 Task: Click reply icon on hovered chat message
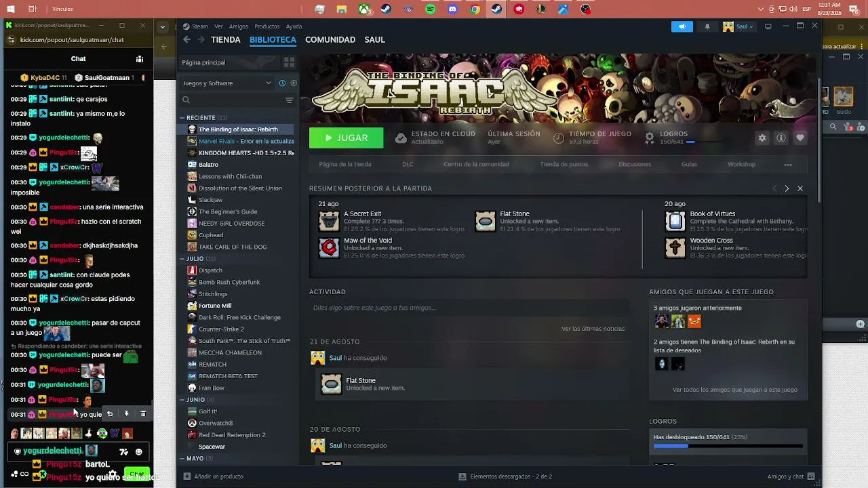point(110,413)
